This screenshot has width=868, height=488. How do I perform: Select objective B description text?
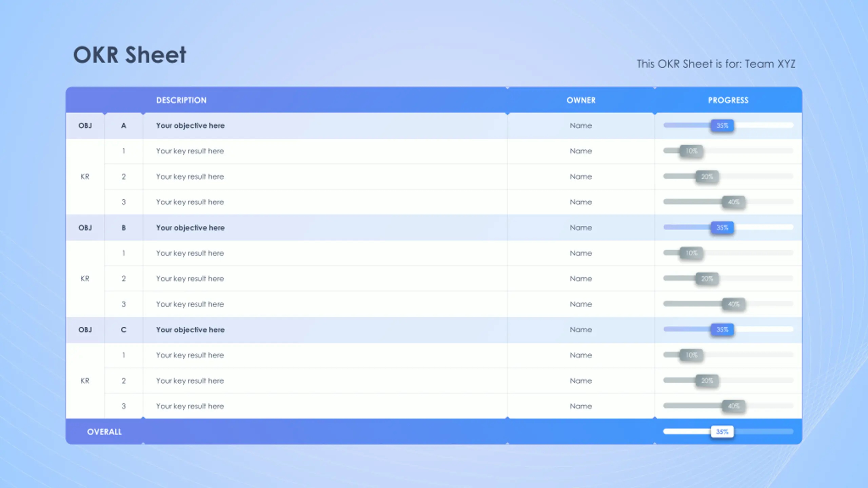[x=190, y=228]
